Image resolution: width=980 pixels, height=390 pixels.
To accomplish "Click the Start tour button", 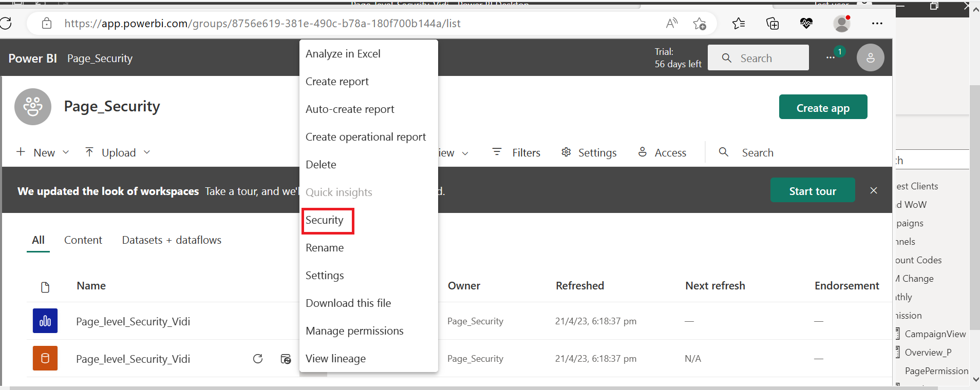I will [813, 190].
